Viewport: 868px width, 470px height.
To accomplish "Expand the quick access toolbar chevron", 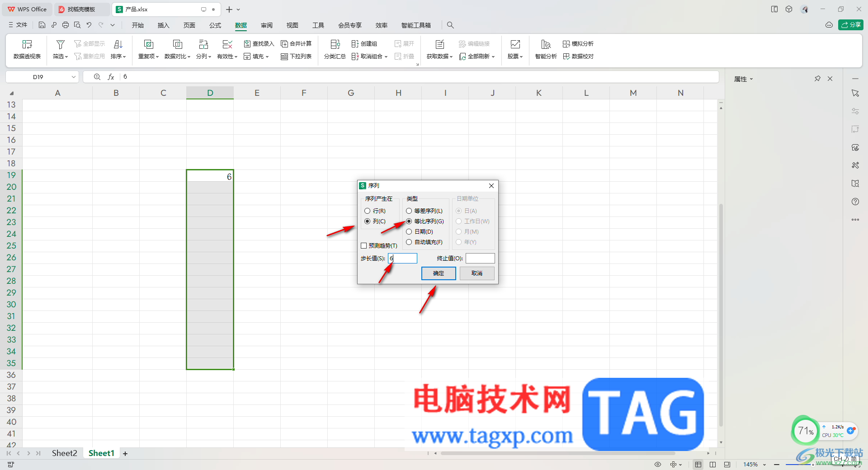I will coord(113,25).
